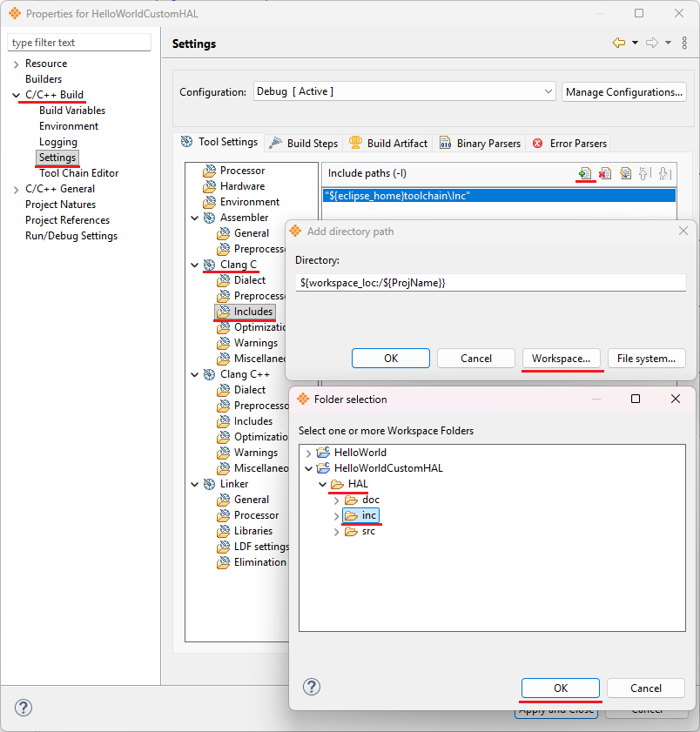
Task: Click the Edit include path icon
Action: 625,173
